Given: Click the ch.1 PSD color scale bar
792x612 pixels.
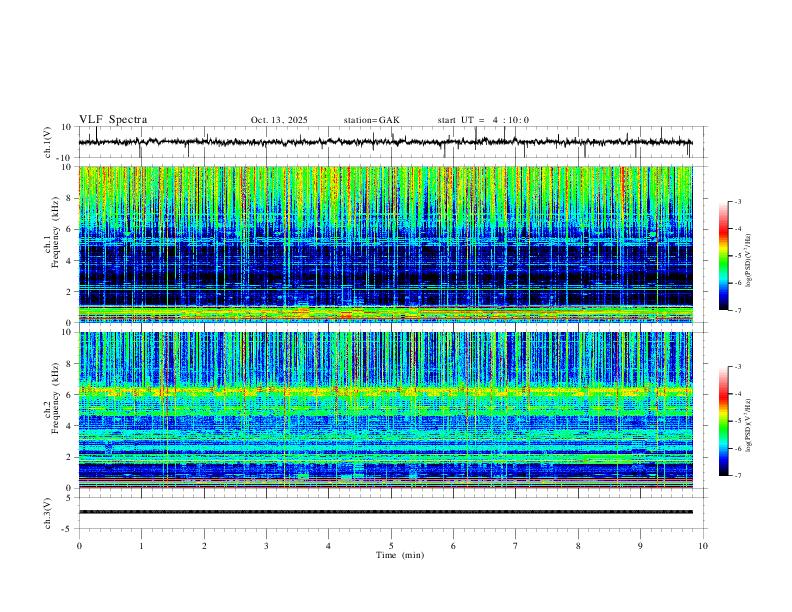Looking at the screenshot, I should [x=724, y=256].
